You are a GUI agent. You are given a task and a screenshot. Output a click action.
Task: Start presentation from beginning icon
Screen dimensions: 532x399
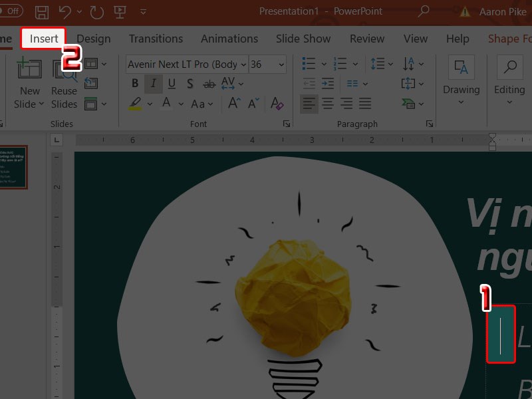point(120,12)
